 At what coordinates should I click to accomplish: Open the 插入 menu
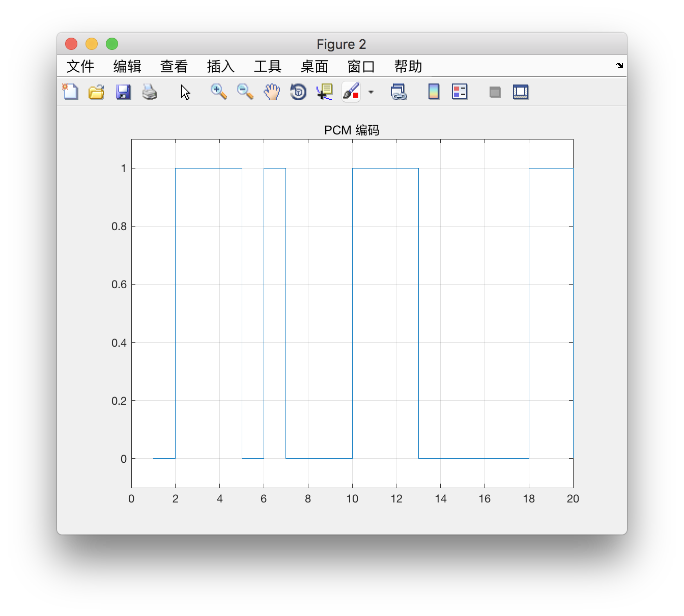coord(220,66)
